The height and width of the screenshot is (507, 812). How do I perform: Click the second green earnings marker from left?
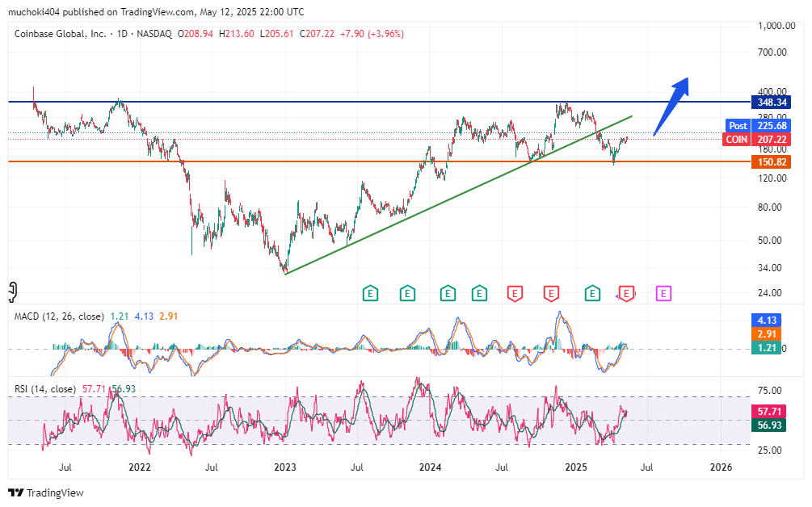point(408,294)
